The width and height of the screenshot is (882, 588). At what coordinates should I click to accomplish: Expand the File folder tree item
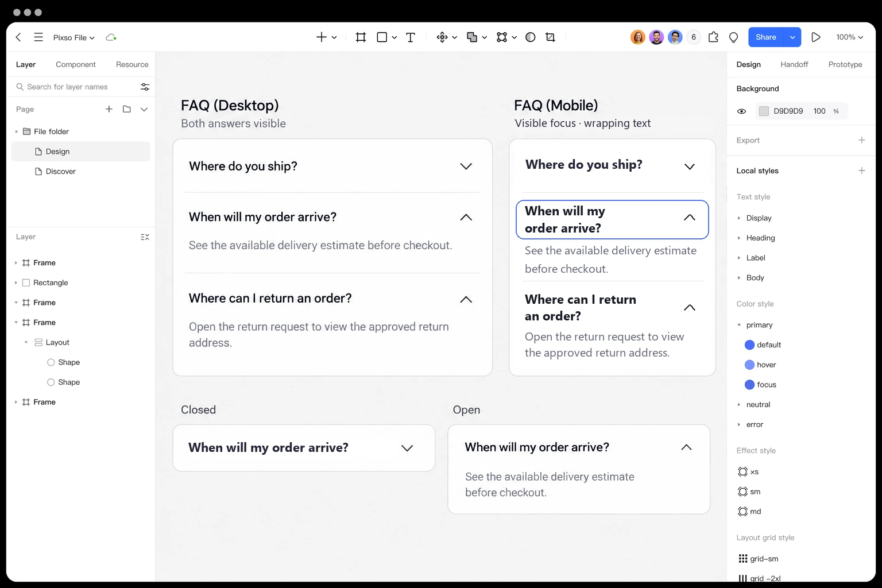pyautogui.click(x=16, y=131)
